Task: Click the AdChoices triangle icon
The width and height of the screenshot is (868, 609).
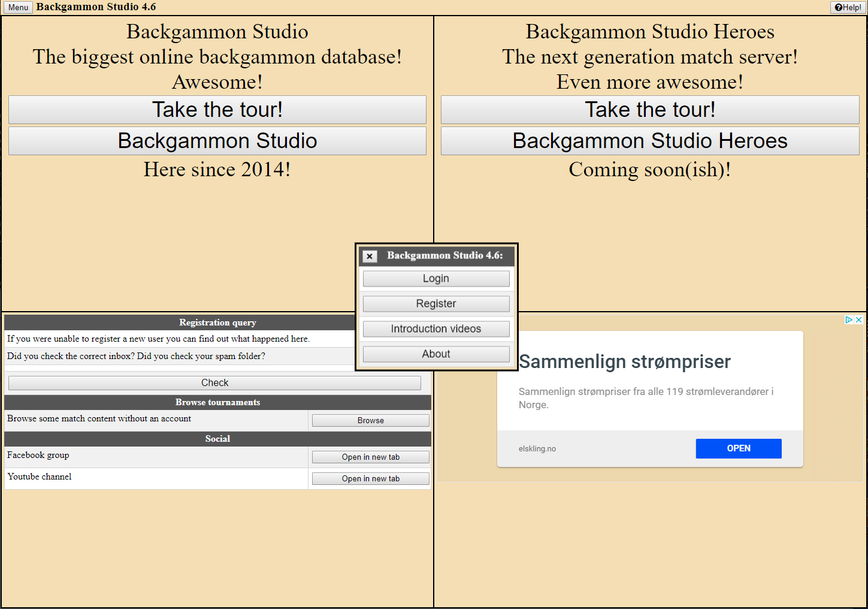Action: pos(849,320)
